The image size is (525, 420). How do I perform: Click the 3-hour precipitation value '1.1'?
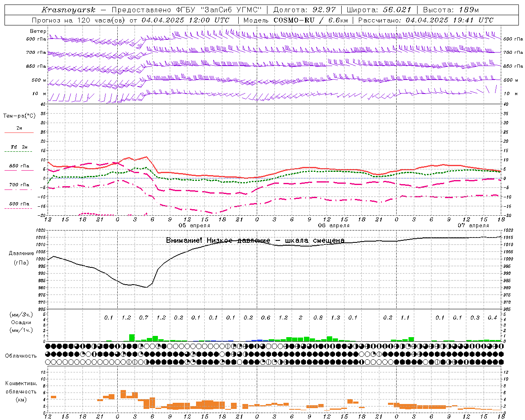(x=405, y=318)
